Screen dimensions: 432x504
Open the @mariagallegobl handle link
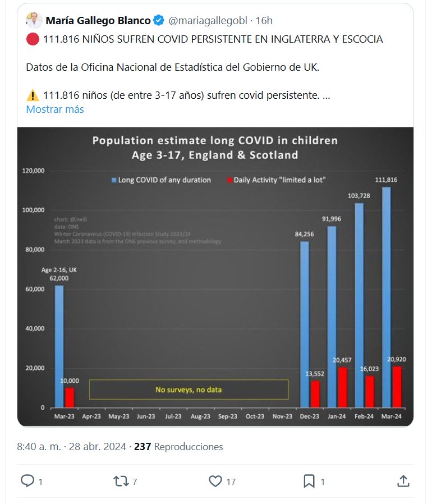click(208, 21)
